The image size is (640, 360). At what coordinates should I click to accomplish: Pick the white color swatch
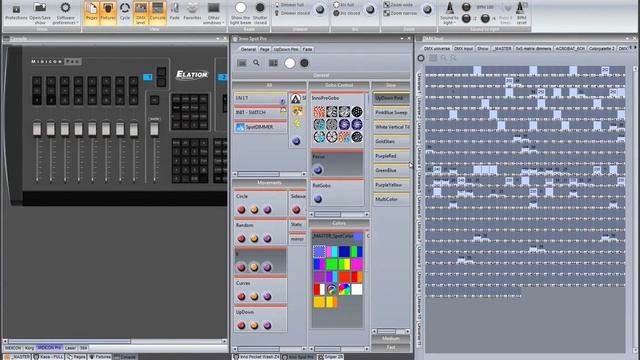(x=357, y=289)
